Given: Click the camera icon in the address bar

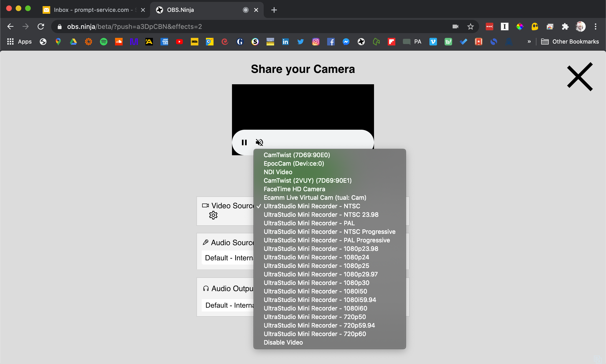Looking at the screenshot, I should [x=455, y=27].
